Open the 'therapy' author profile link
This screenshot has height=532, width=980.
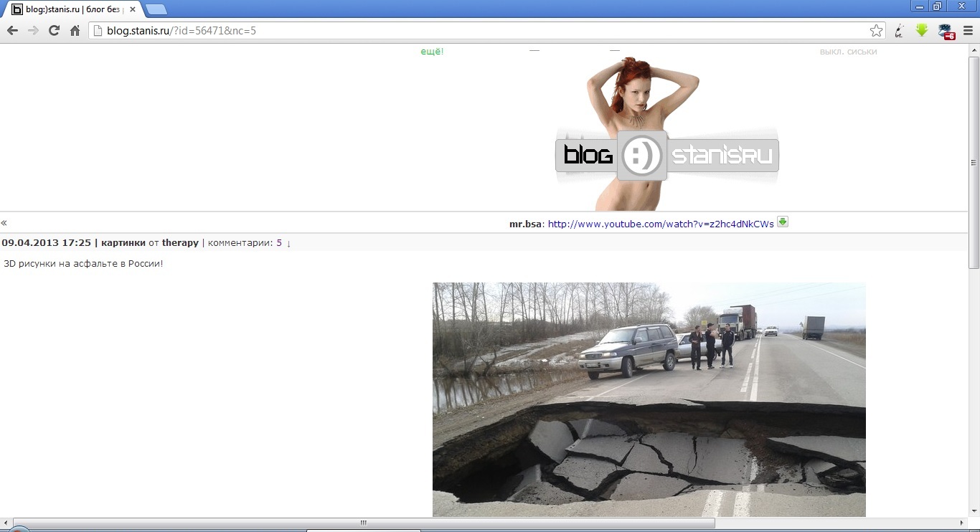[x=179, y=242]
